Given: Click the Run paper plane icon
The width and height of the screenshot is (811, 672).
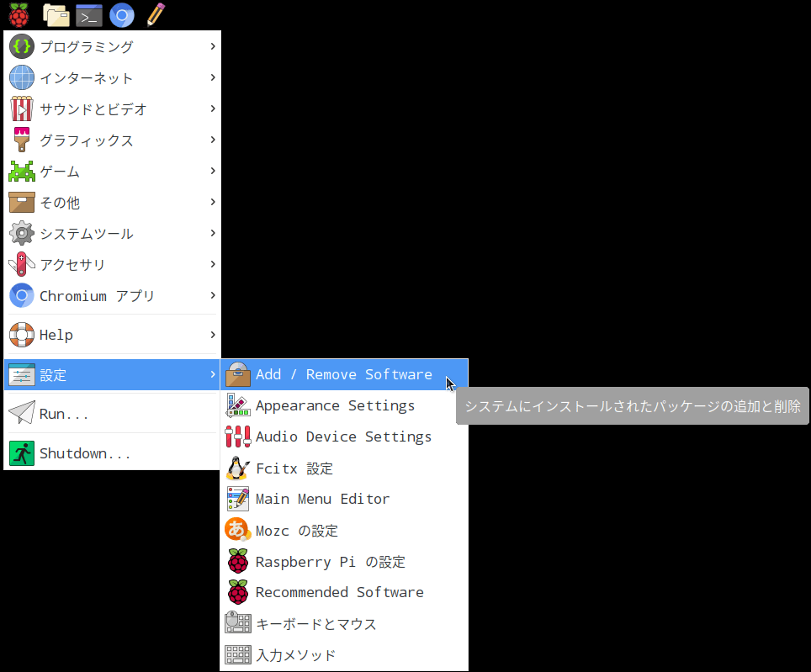Looking at the screenshot, I should 22,413.
